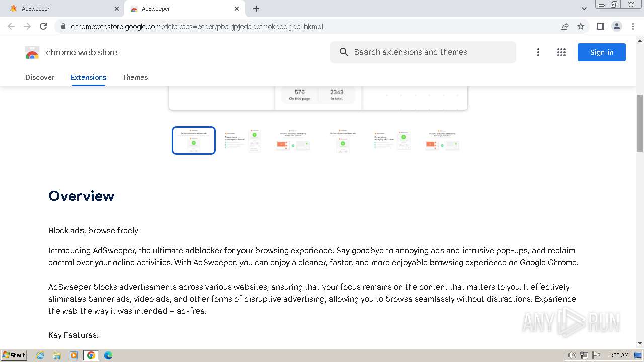The image size is (644, 362).
Task: Reload the current page
Action: tap(43, 26)
